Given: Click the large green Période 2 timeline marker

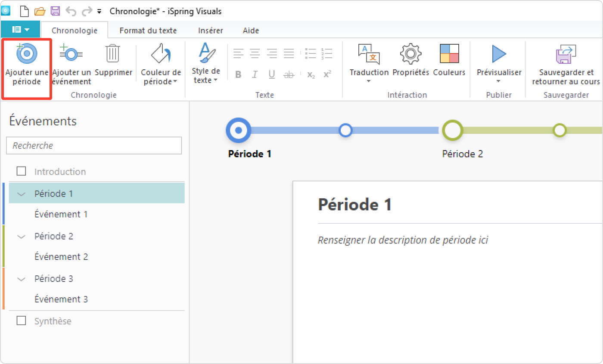Looking at the screenshot, I should point(452,130).
